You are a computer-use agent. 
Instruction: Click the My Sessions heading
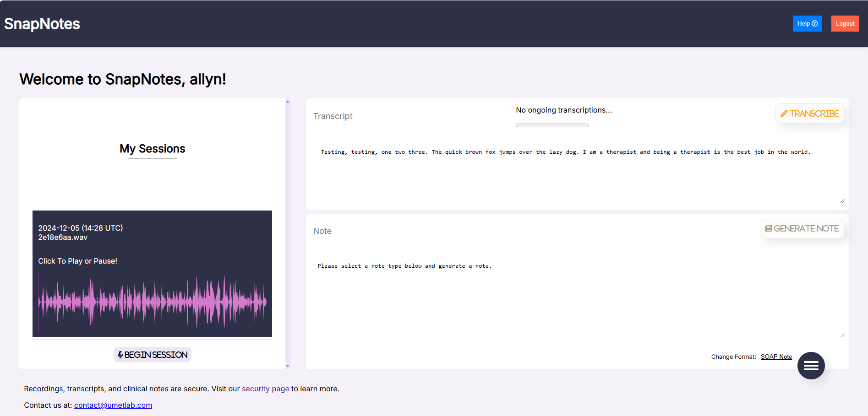[153, 149]
